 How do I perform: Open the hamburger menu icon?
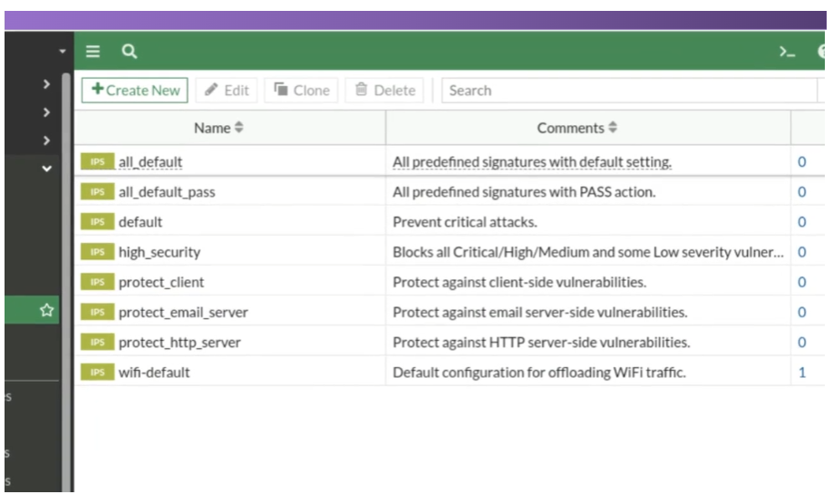click(x=93, y=52)
